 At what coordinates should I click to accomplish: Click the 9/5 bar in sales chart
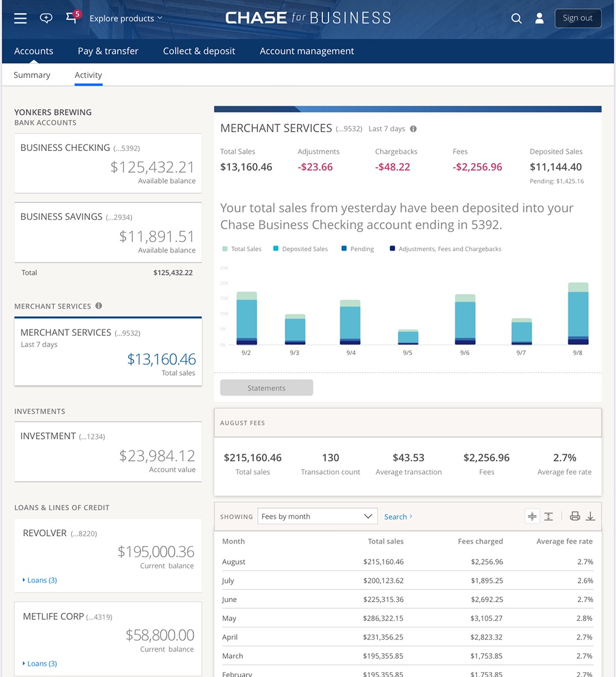408,337
